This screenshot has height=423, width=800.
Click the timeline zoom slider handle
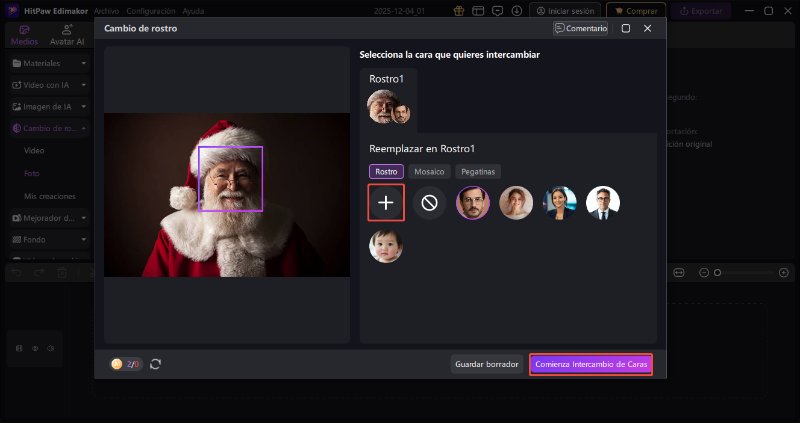point(717,273)
